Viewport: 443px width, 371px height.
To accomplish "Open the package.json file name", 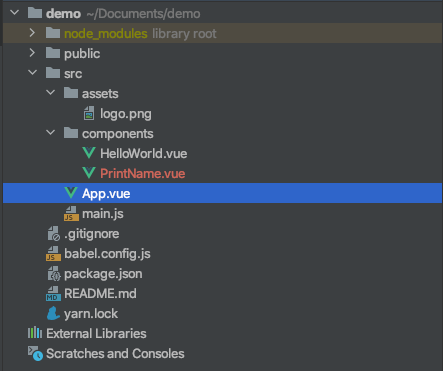I will [x=103, y=274].
